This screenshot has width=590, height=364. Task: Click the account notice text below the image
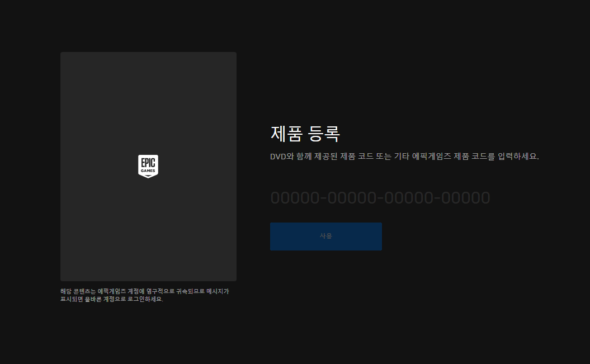point(144,295)
